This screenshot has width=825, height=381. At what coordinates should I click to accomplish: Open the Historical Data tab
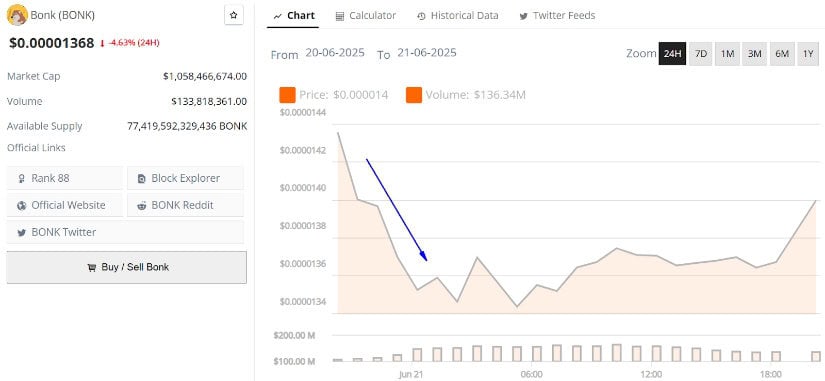coord(457,16)
